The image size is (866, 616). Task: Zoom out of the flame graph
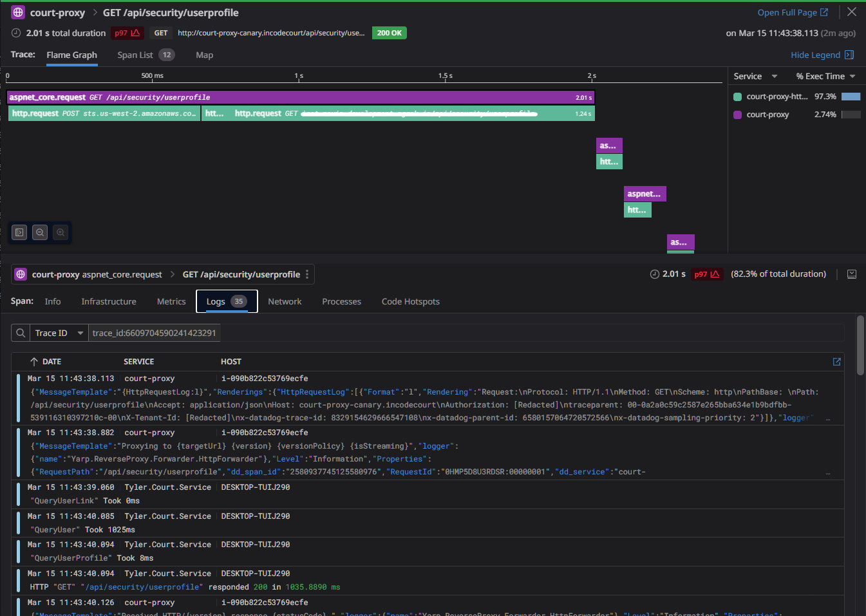pos(40,232)
